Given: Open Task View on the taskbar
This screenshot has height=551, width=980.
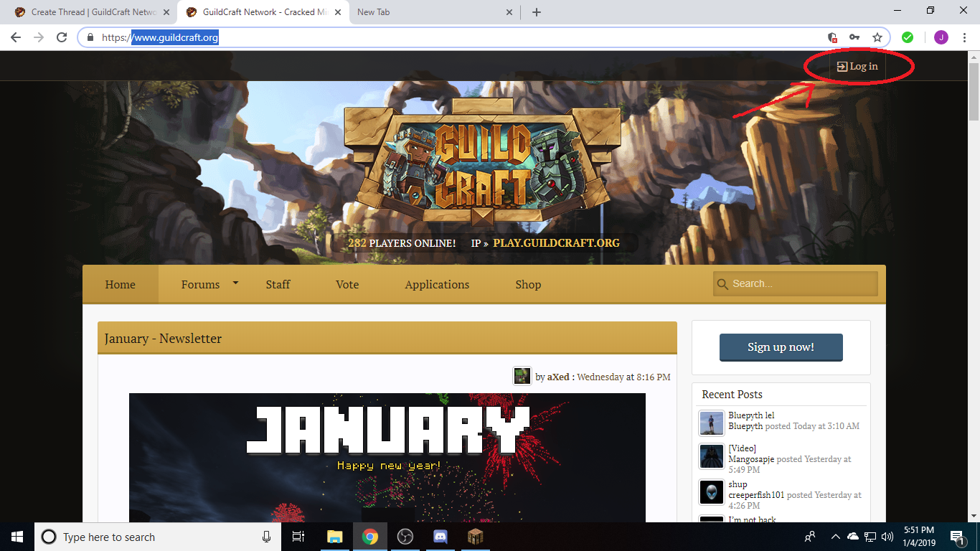Looking at the screenshot, I should click(x=299, y=537).
